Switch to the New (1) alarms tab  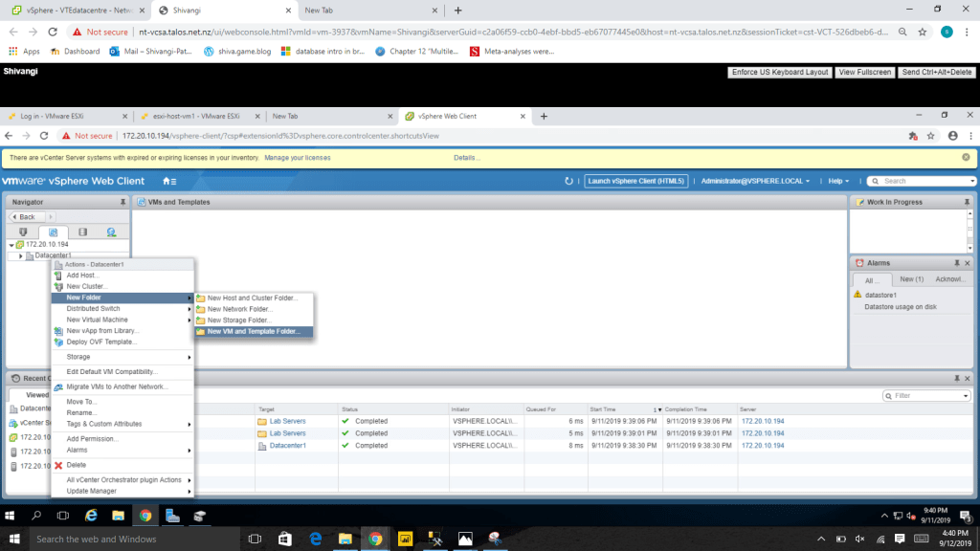[911, 279]
